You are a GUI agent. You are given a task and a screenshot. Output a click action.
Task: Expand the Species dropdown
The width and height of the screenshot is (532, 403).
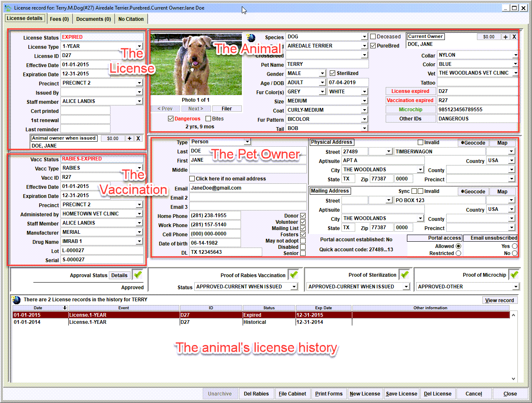pyautogui.click(x=364, y=37)
